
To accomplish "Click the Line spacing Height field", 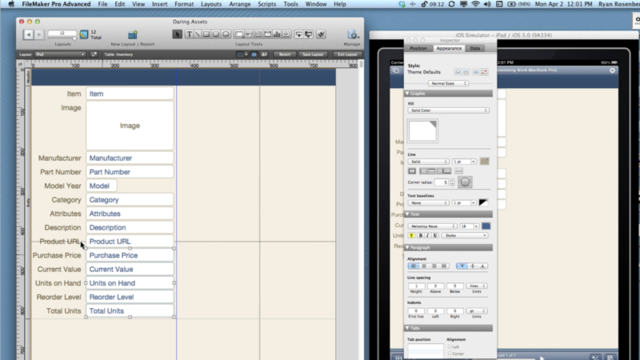I will coord(416,286).
